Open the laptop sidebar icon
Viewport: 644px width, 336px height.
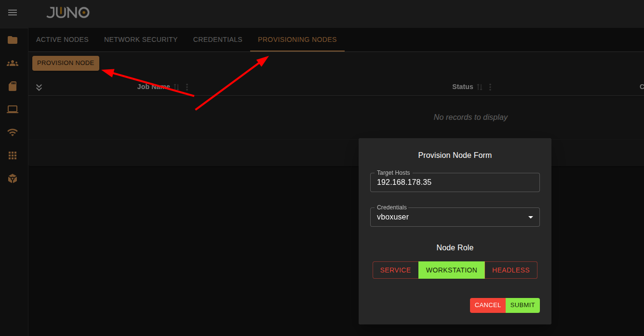[13, 109]
